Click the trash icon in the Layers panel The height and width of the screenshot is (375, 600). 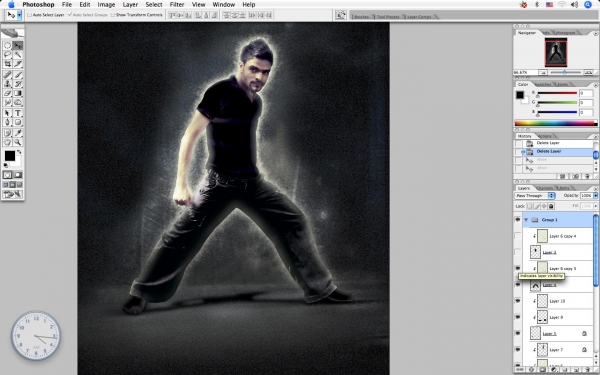(588, 370)
